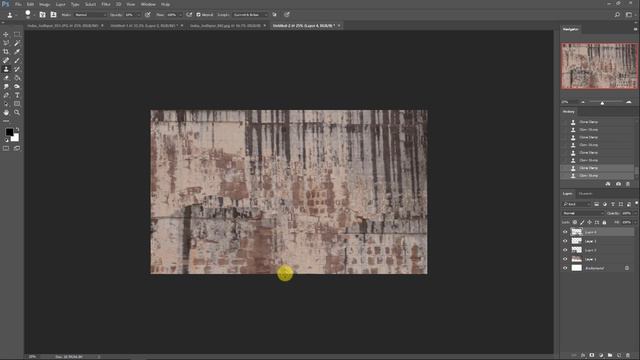Click the Navigator zoom slider handle
This screenshot has height=360, width=640.
coord(602,103)
